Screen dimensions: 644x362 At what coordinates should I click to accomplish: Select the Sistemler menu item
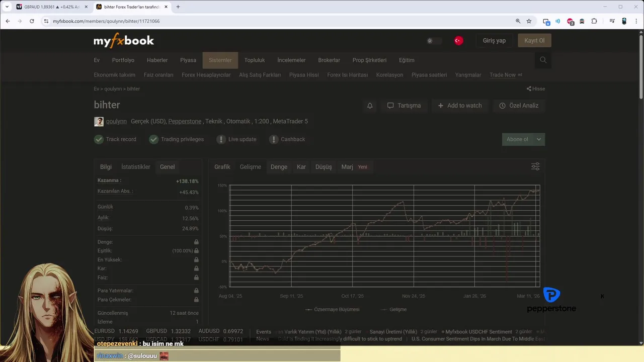pos(220,60)
